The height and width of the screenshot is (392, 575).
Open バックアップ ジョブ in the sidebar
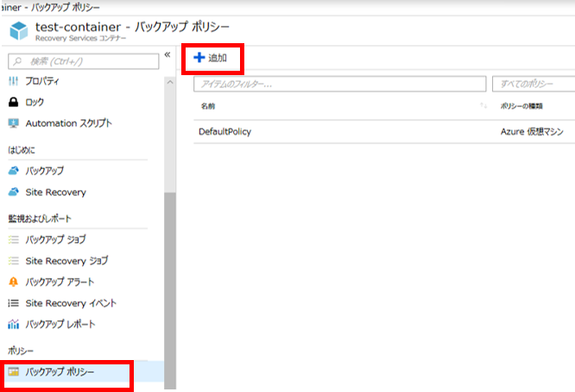pos(56,239)
